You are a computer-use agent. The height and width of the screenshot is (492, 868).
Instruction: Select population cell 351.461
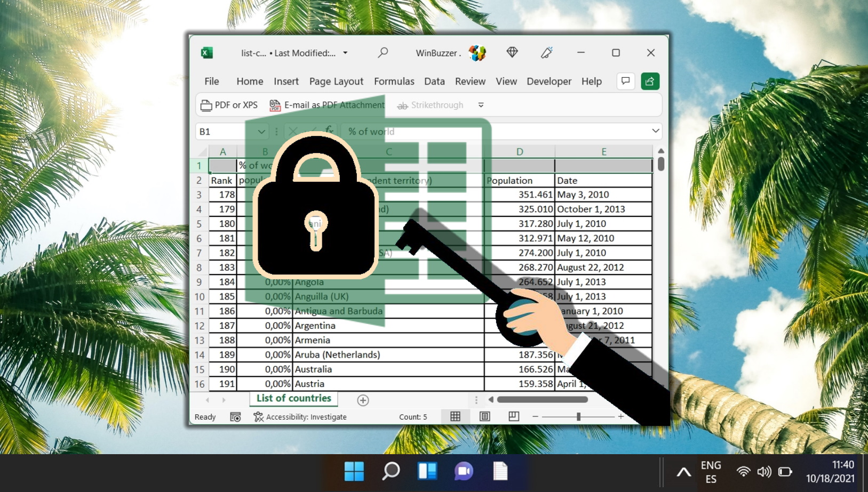pyautogui.click(x=520, y=195)
